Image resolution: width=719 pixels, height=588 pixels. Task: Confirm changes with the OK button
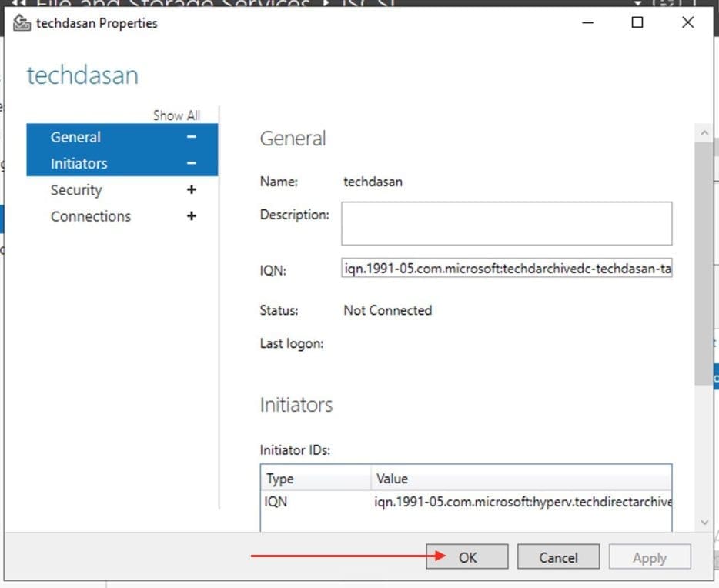tap(467, 558)
